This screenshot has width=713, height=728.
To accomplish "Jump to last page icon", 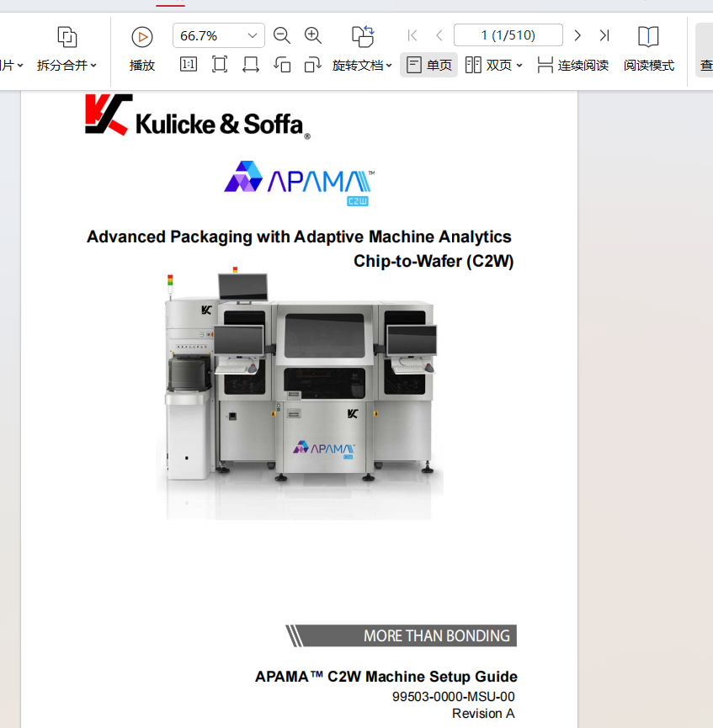I will 604,35.
